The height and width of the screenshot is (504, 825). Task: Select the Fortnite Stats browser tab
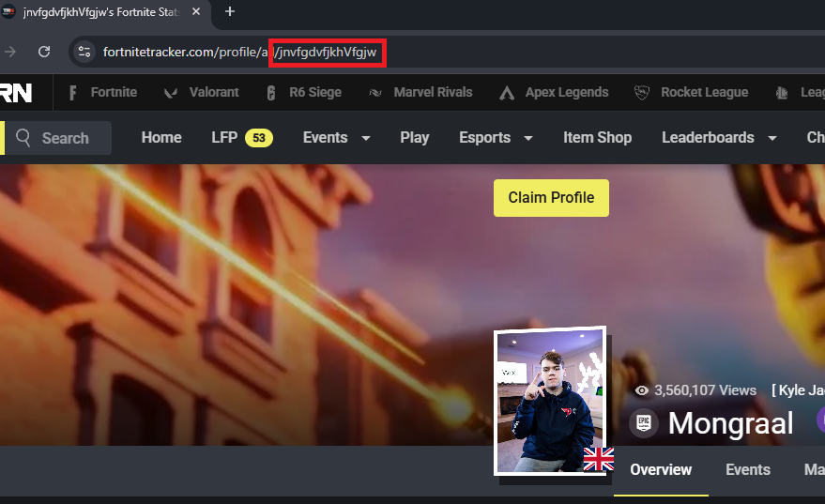(102, 12)
